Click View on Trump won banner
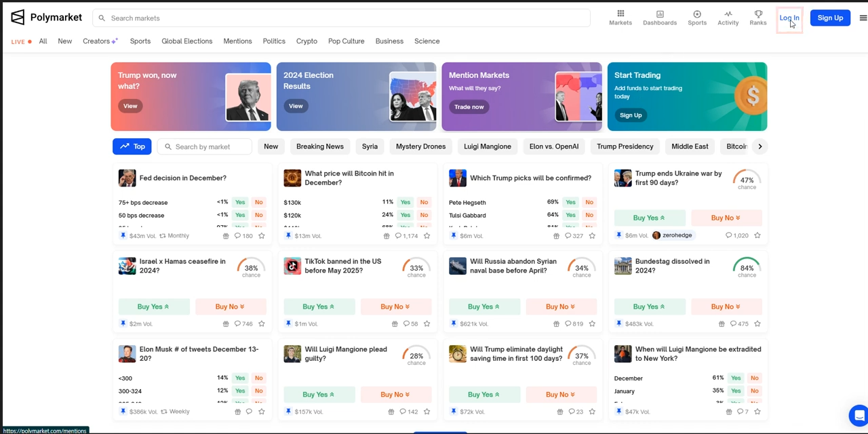 pos(130,106)
